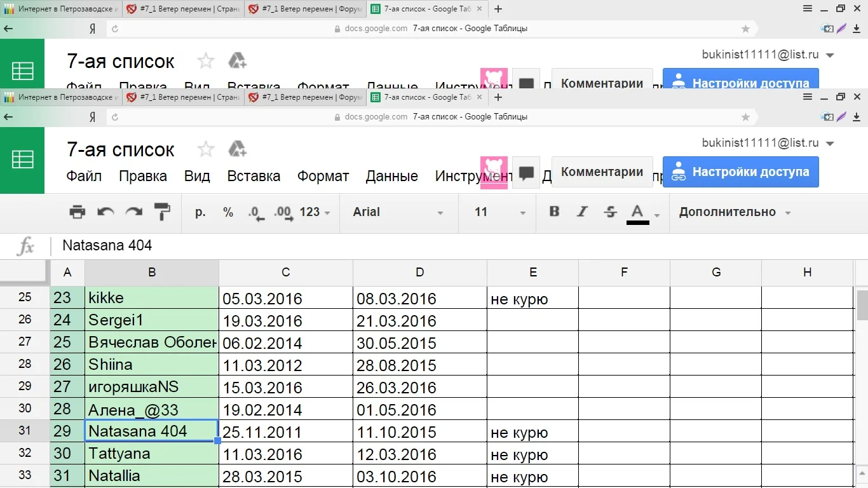Click the lower '7-ая список' document title

(121, 150)
